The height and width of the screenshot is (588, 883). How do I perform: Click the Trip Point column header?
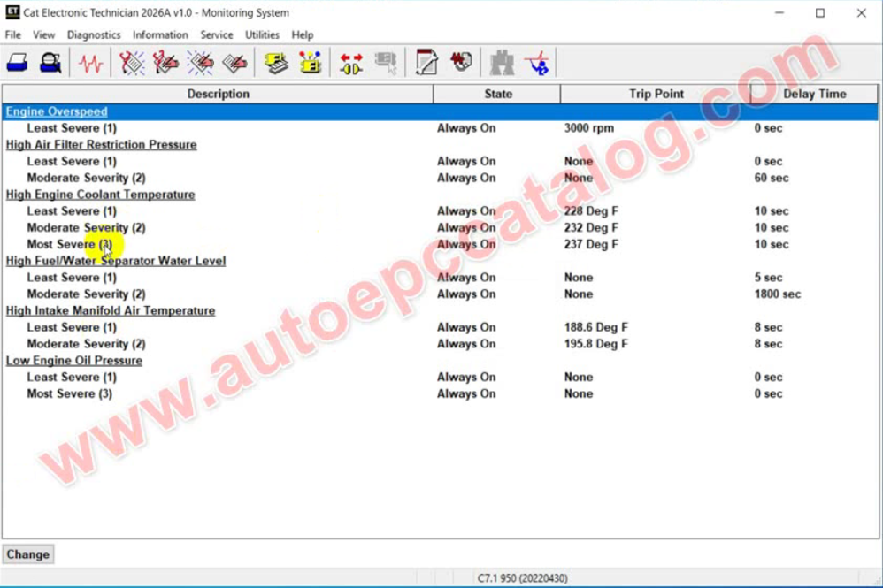point(656,94)
